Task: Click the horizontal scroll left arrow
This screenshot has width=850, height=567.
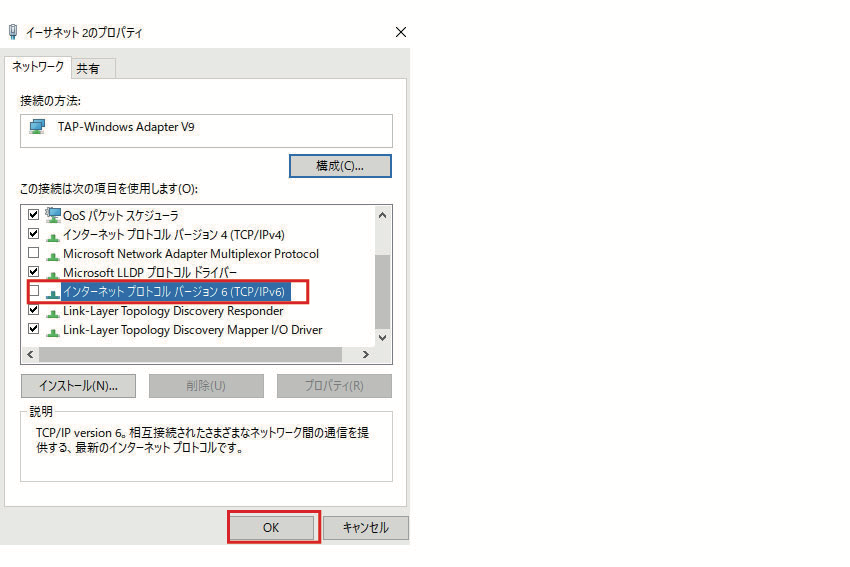Action: pyautogui.click(x=30, y=355)
